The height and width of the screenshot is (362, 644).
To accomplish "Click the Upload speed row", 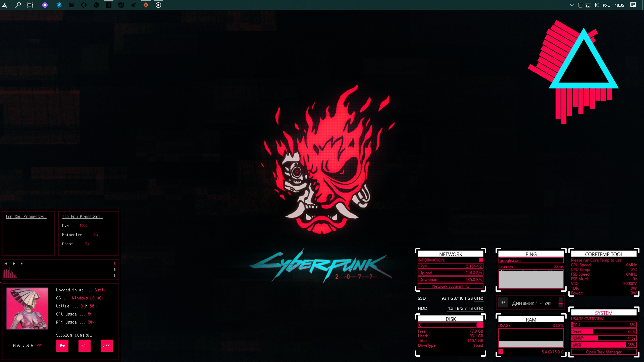I will click(x=450, y=273).
